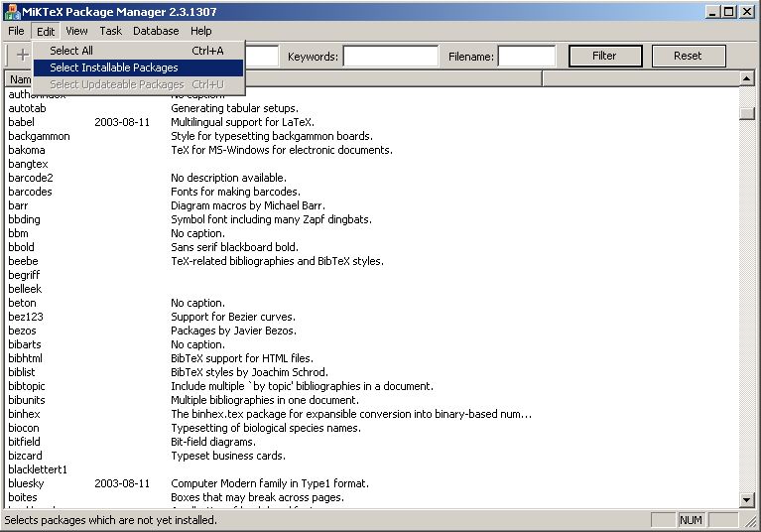Open the Help menu
The height and width of the screenshot is (532, 761).
201,31
